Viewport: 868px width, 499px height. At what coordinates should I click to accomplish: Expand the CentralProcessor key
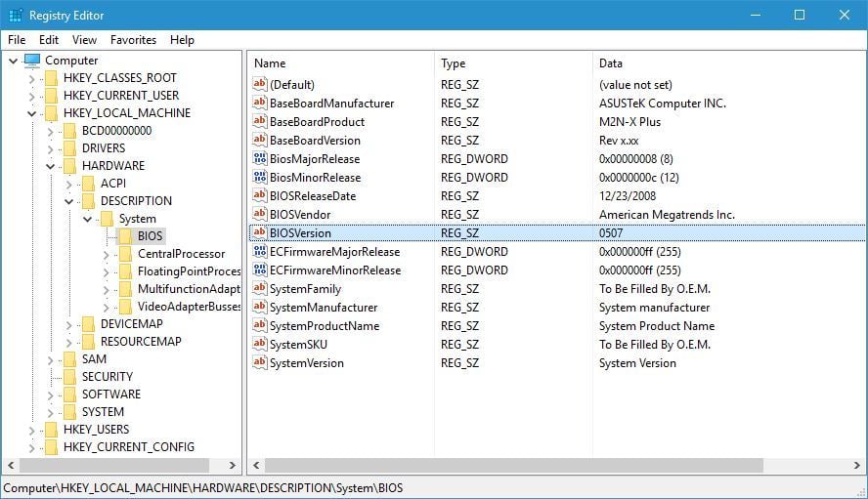(x=106, y=255)
